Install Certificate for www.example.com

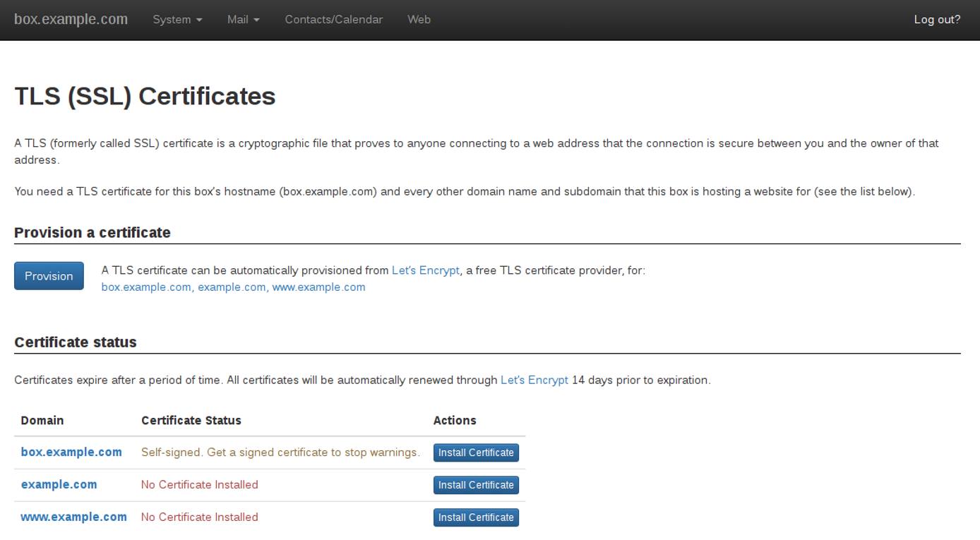(476, 517)
